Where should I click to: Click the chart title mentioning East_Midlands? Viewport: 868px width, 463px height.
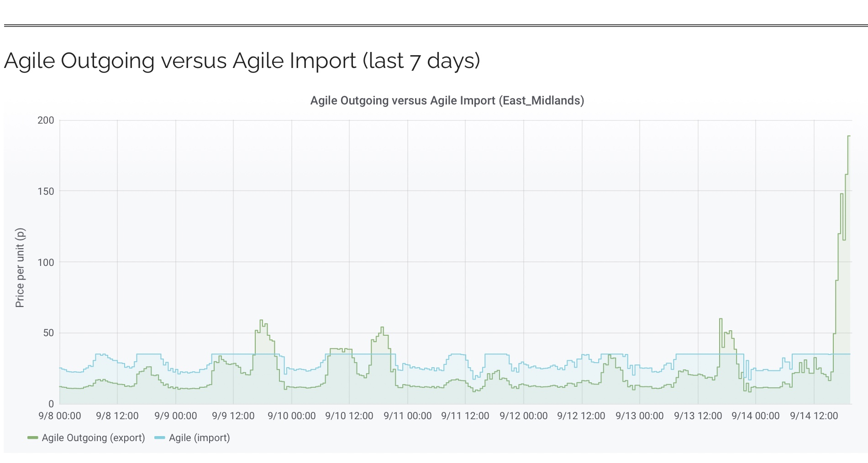coord(447,100)
